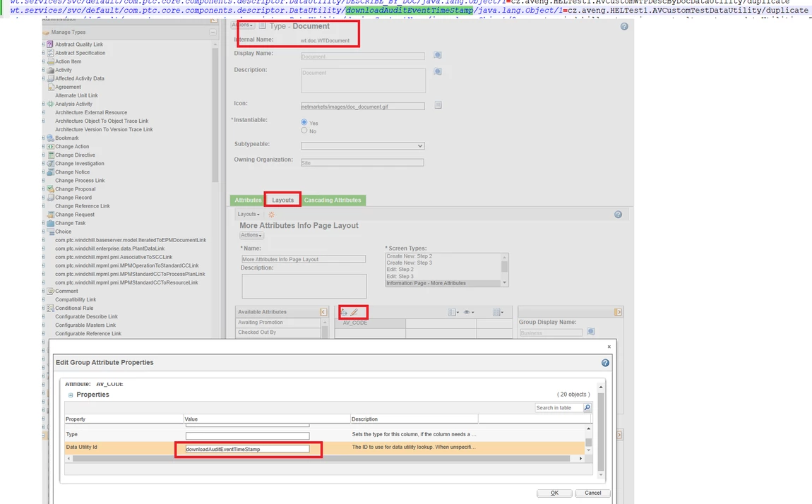Click the Bookmark type icon
This screenshot has width=812, height=504.
click(x=50, y=138)
